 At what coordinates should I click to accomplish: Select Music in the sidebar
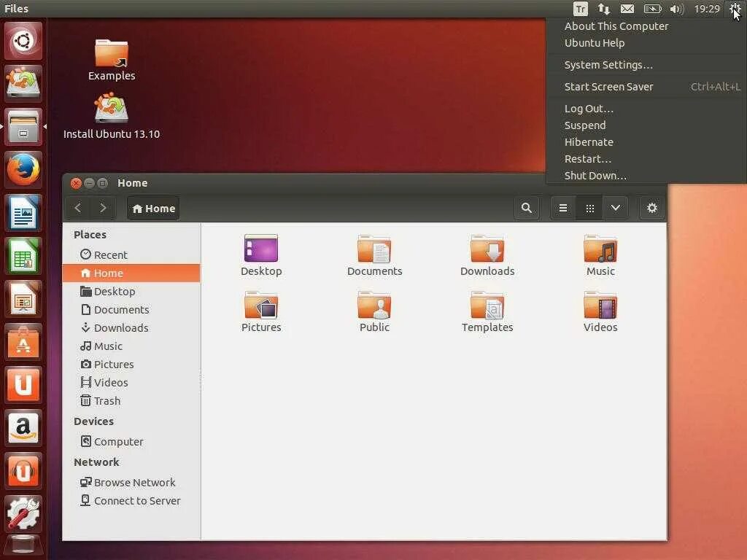tap(131, 346)
